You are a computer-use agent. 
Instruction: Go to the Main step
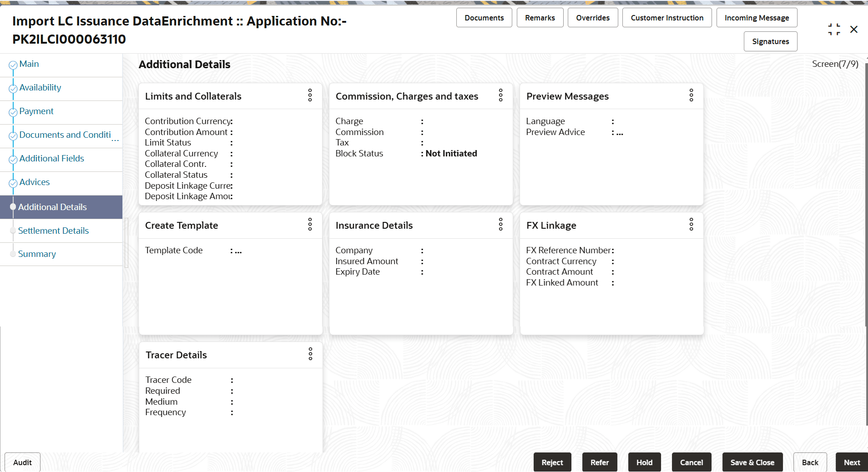coord(29,64)
